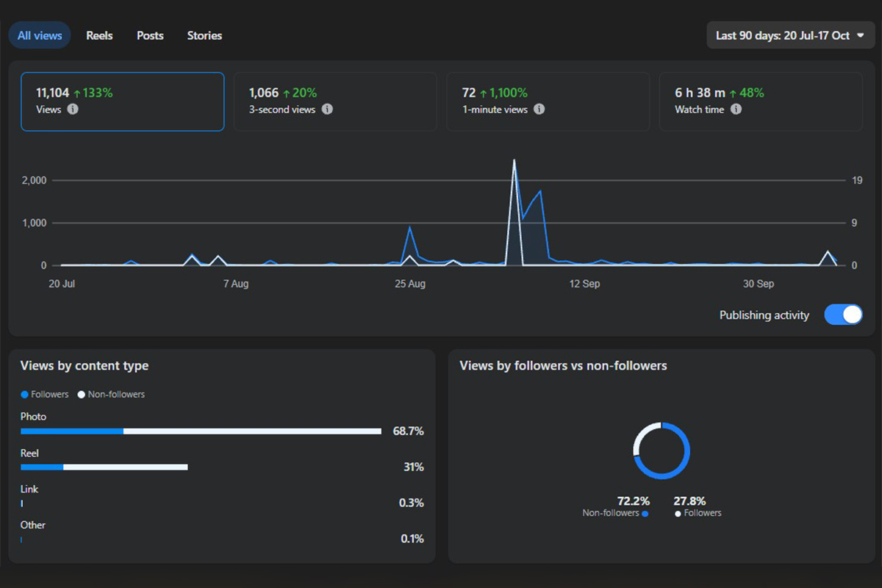
Task: Open the info icon beside Views
Action: (x=72, y=110)
